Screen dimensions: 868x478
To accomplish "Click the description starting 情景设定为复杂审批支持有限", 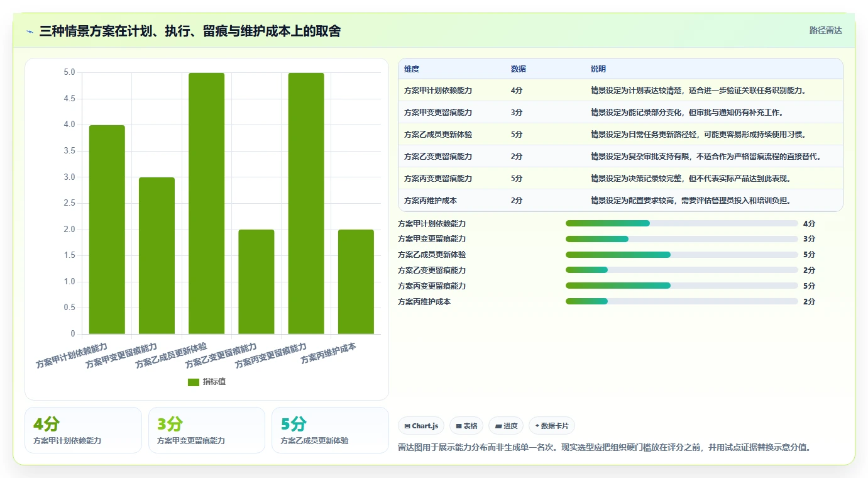I will coord(706,157).
